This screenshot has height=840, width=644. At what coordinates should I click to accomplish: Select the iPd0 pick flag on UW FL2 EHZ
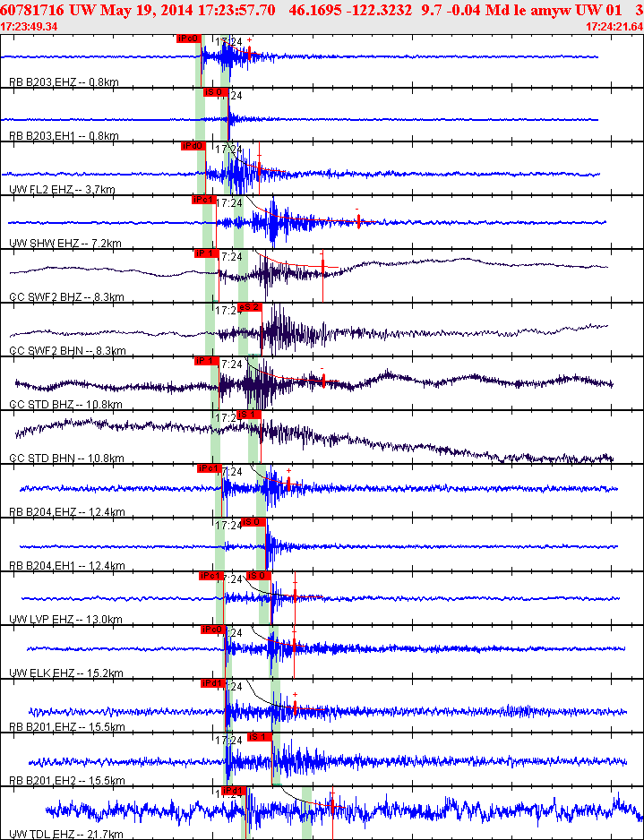click(x=193, y=146)
